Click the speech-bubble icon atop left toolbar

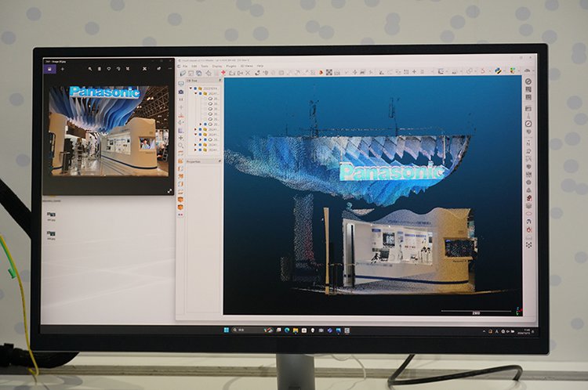[181, 84]
